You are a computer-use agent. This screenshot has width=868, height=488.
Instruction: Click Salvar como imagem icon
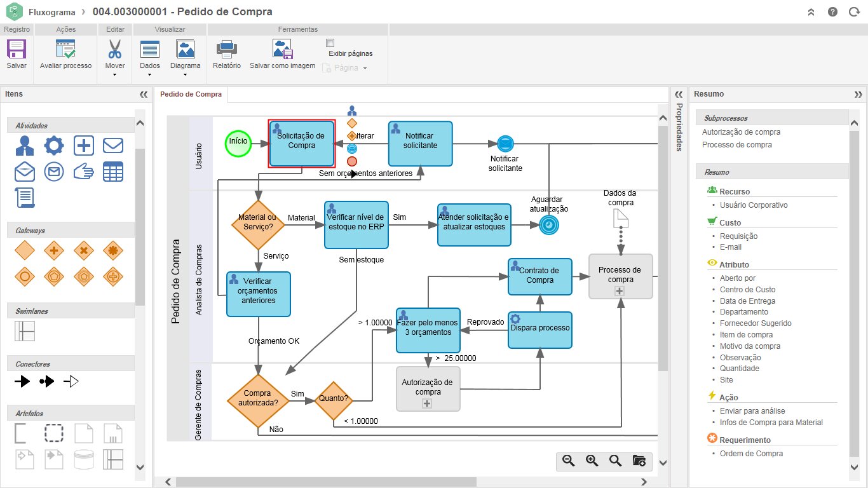click(x=282, y=50)
